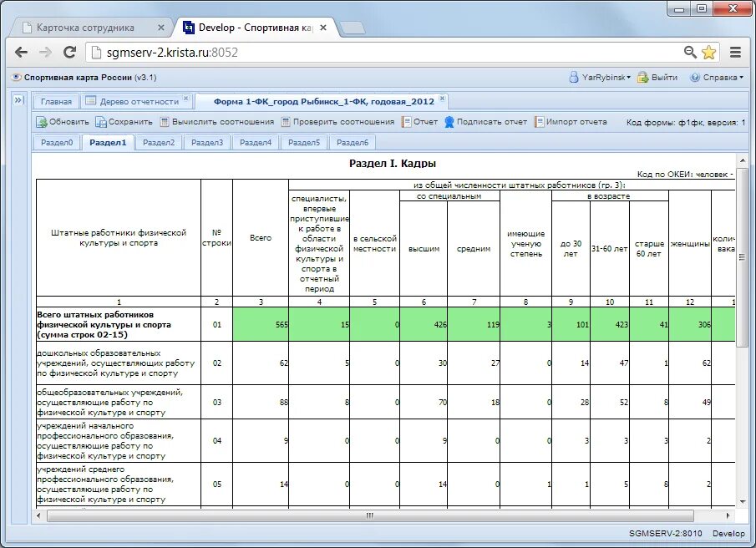Switch to the Раздел6 tab
This screenshot has height=548, width=756.
click(x=353, y=142)
